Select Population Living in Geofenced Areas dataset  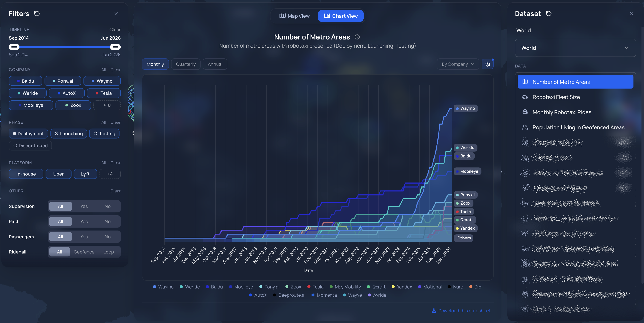pyautogui.click(x=575, y=127)
